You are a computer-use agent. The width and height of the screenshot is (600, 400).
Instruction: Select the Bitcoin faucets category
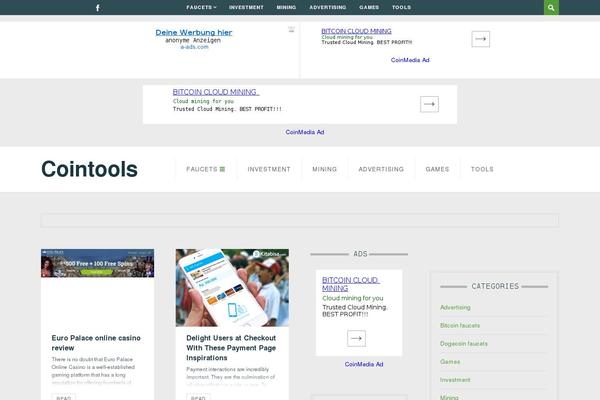[x=460, y=325]
